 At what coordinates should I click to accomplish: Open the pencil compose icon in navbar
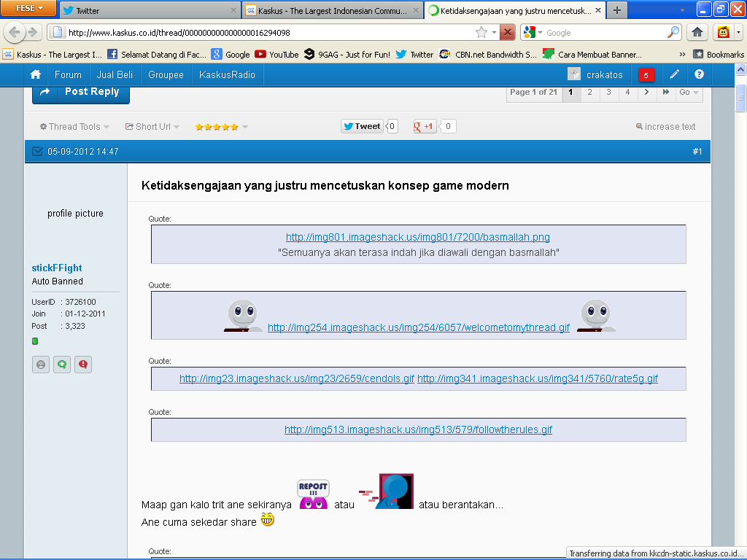click(674, 74)
